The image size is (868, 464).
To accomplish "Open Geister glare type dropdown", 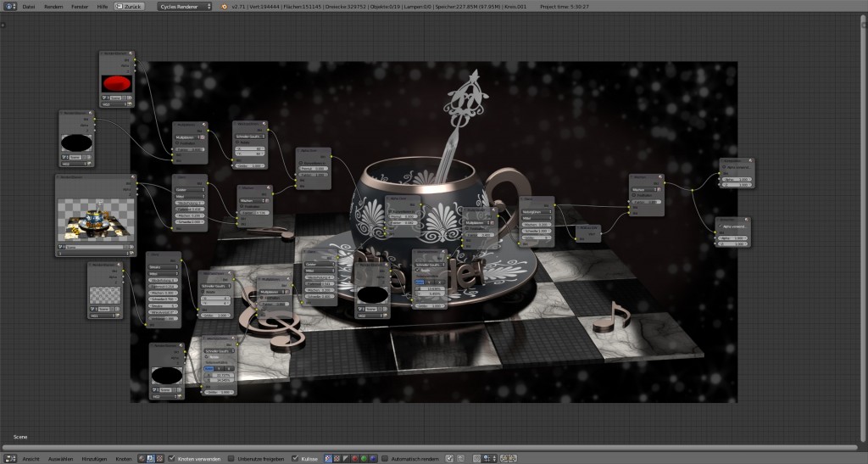I will pyautogui.click(x=190, y=190).
